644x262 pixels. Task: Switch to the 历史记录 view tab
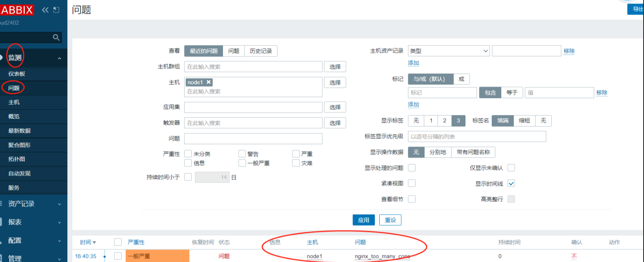(x=261, y=51)
